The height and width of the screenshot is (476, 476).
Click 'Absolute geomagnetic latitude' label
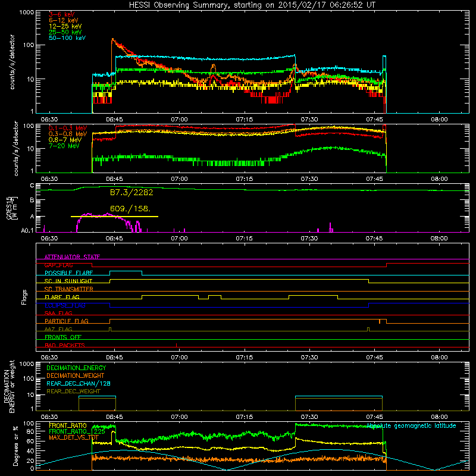411,426
